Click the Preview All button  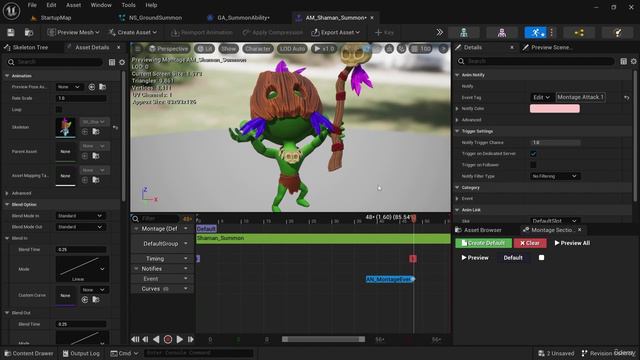pyautogui.click(x=572, y=243)
